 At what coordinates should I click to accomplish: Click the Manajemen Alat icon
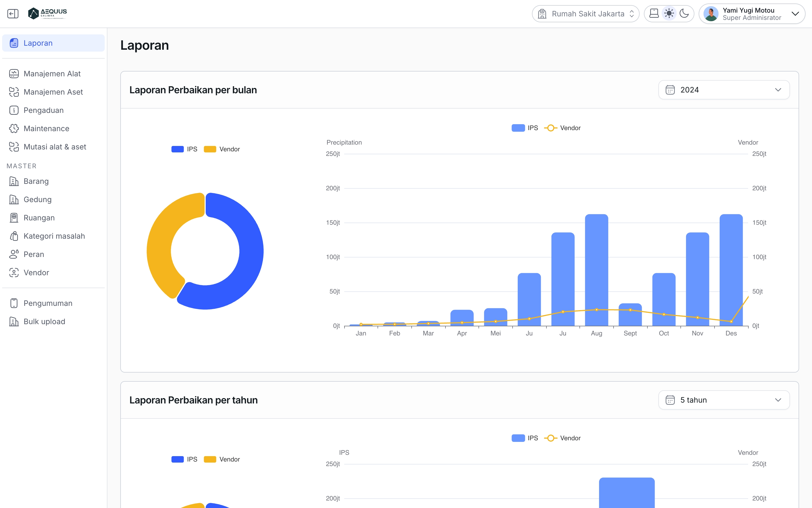[14, 74]
